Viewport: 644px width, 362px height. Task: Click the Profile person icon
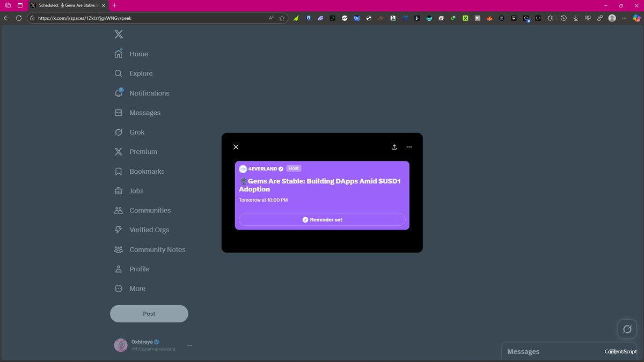[119, 269]
